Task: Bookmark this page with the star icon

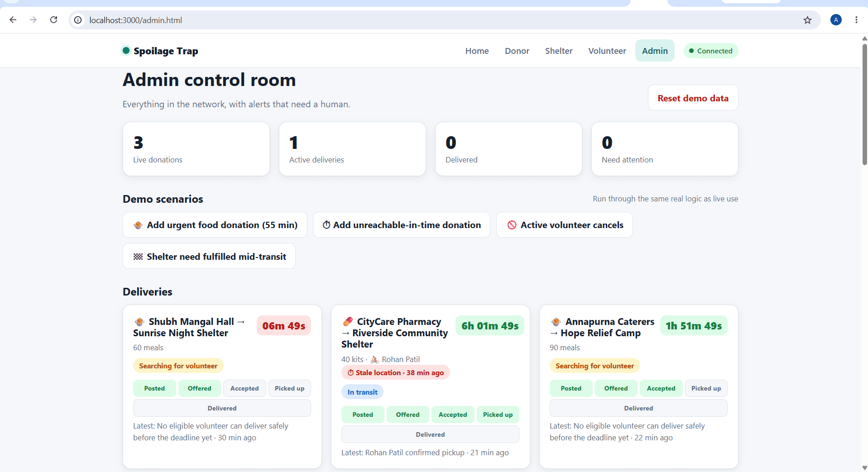Action: point(807,20)
